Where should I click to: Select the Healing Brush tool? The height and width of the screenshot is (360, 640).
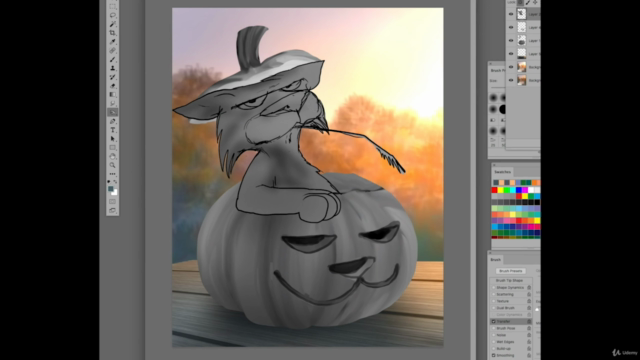[x=113, y=51]
